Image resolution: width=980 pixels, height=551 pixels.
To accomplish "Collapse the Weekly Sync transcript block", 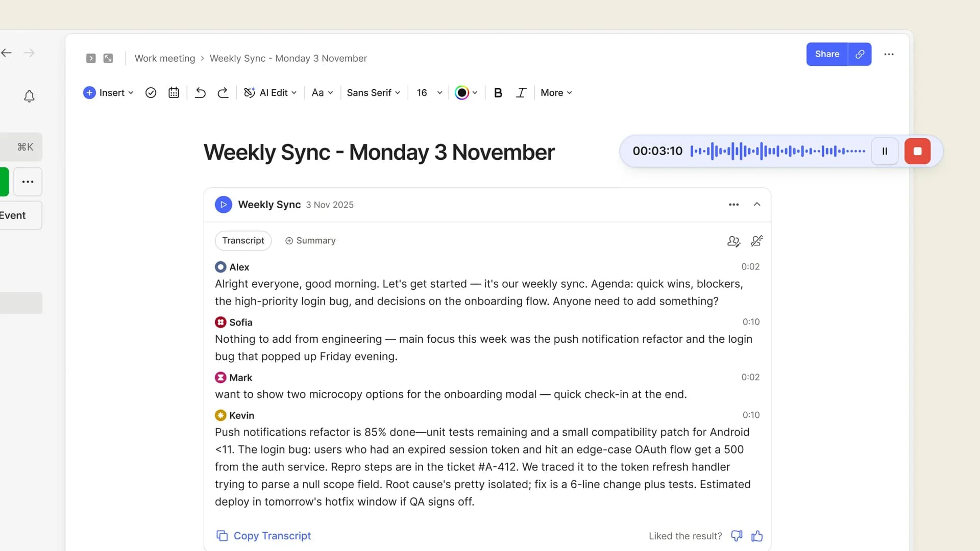I will pyautogui.click(x=757, y=204).
